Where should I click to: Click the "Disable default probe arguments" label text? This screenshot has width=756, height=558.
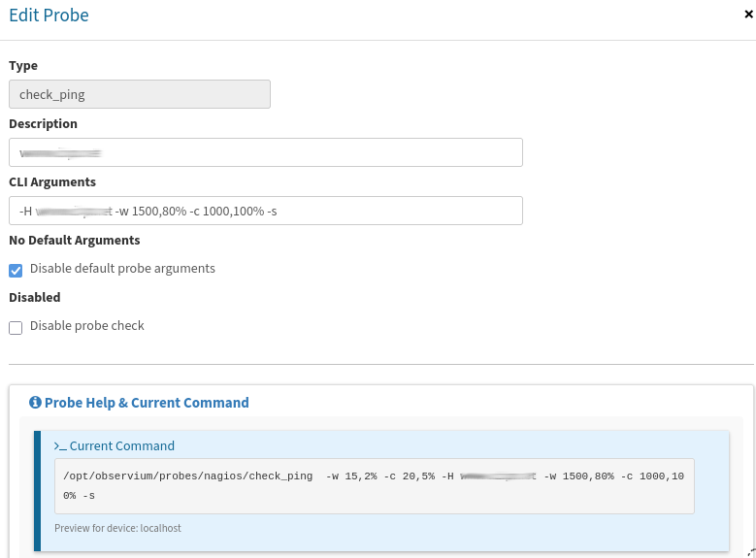point(122,269)
